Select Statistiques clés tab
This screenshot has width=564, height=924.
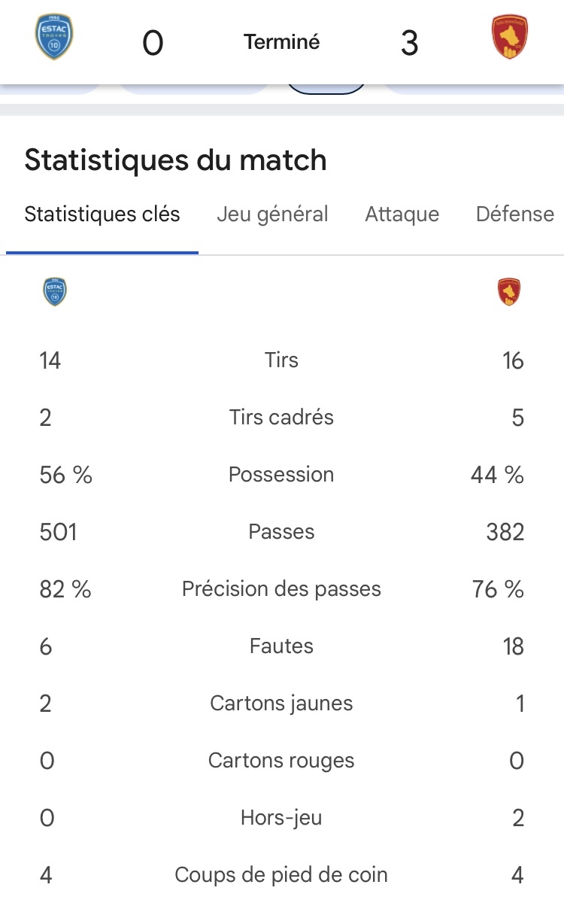click(x=102, y=214)
